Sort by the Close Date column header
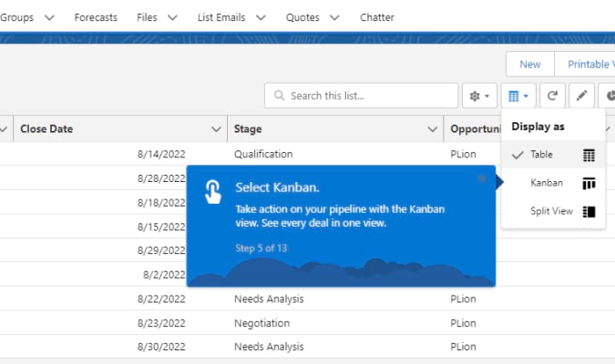 pos(46,129)
